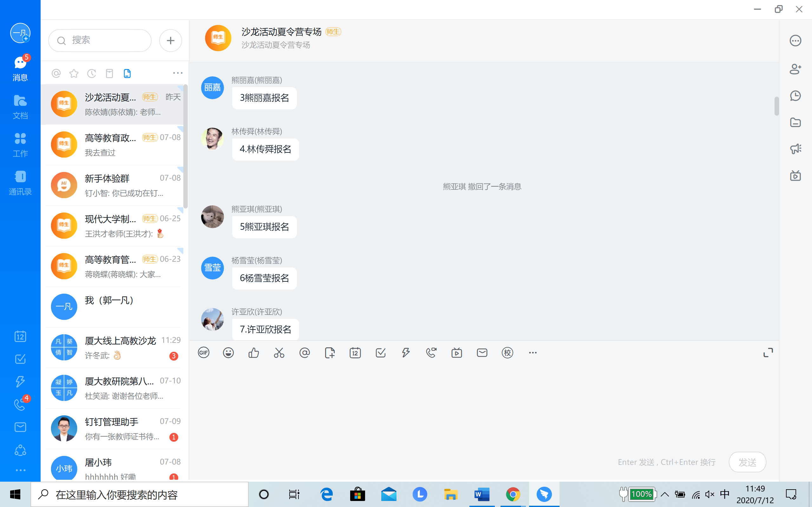Image resolution: width=812 pixels, height=507 pixels.
Task: Open the group live broadcast icon
Action: [x=795, y=175]
